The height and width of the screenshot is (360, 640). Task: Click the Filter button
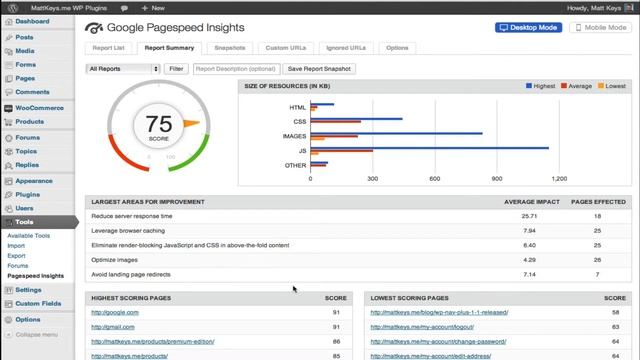click(x=176, y=69)
